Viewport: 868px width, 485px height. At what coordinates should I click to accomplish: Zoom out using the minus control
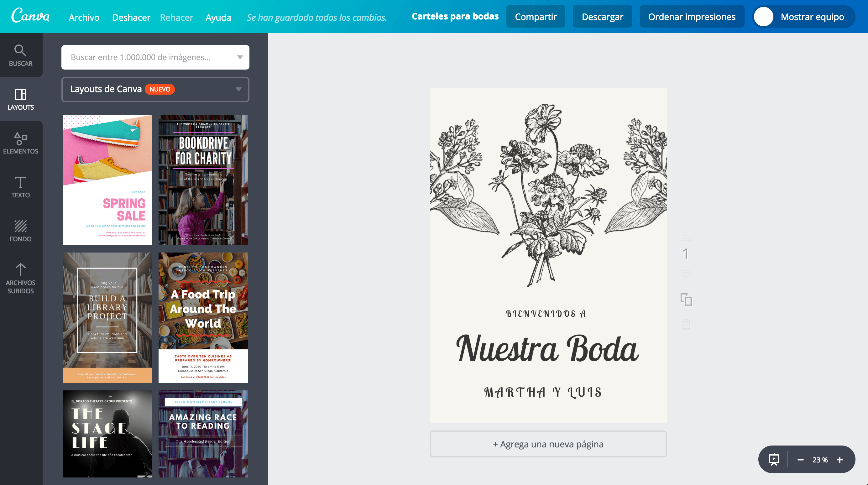pyautogui.click(x=801, y=459)
